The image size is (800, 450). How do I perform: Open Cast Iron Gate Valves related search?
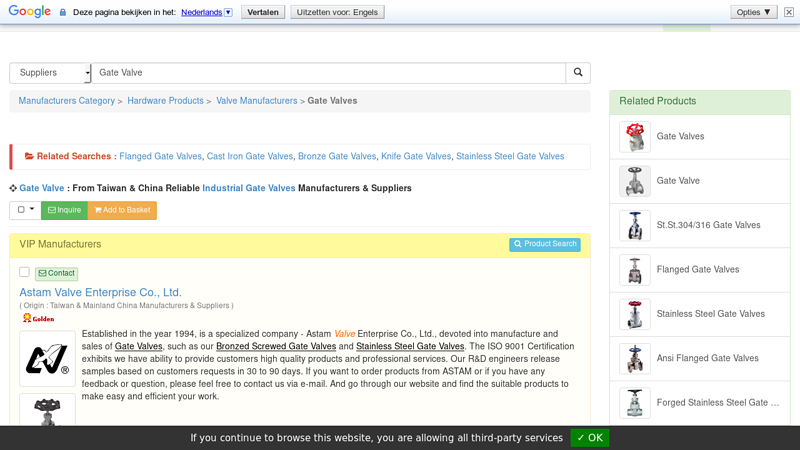pyautogui.click(x=250, y=156)
